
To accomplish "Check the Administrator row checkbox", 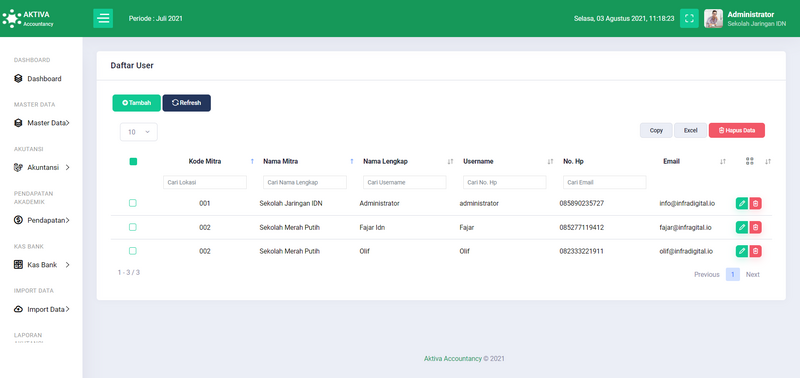I will coord(133,203).
